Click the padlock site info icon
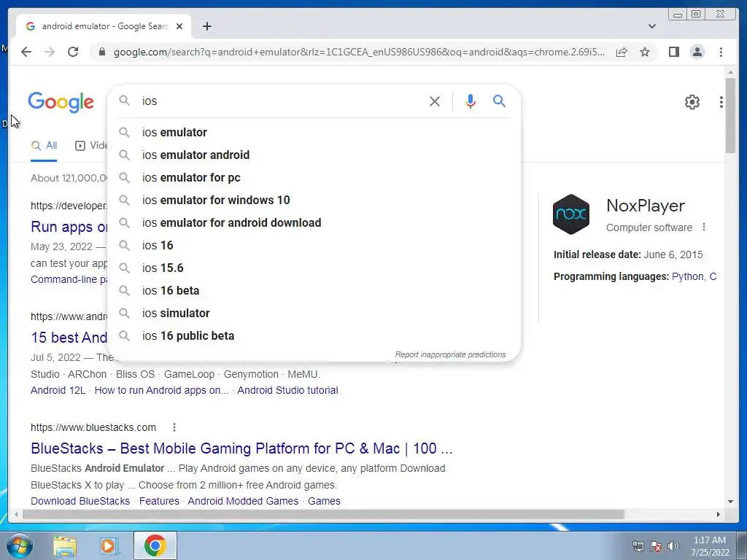 [102, 52]
